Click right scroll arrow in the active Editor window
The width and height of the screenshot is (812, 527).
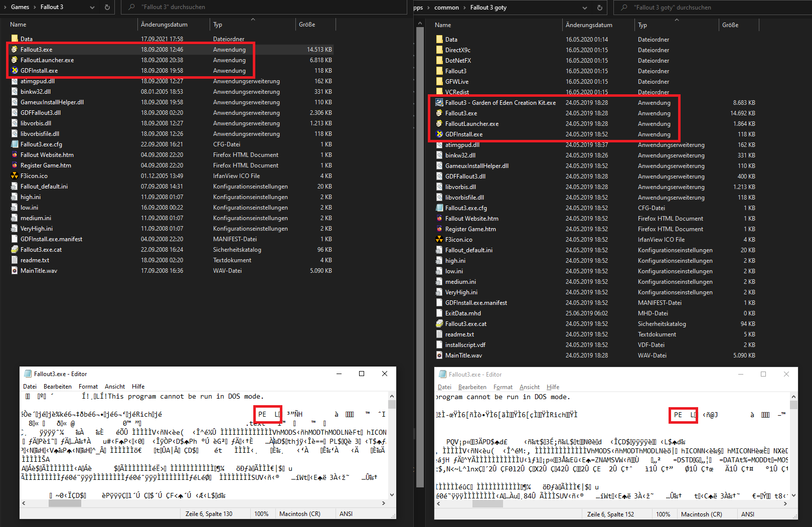pos(384,503)
